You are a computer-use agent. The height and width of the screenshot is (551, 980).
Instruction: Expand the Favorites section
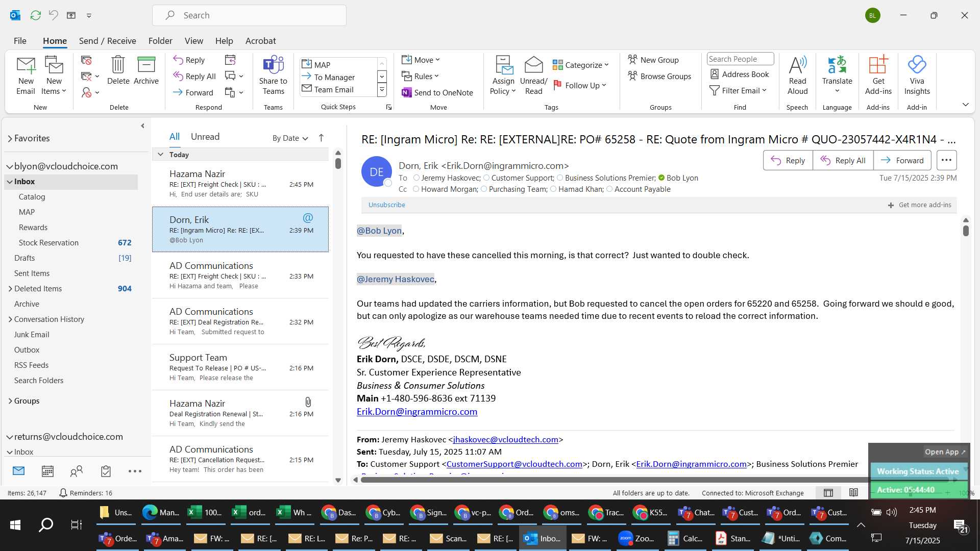(x=10, y=138)
